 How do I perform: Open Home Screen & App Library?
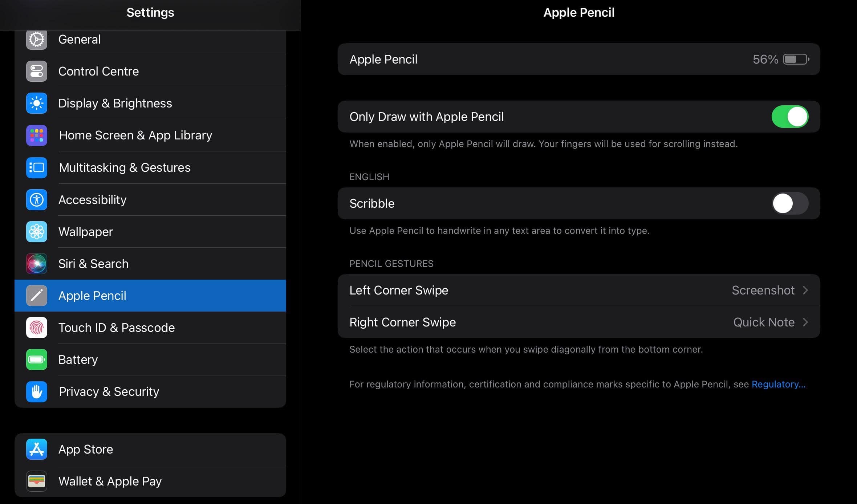[150, 135]
